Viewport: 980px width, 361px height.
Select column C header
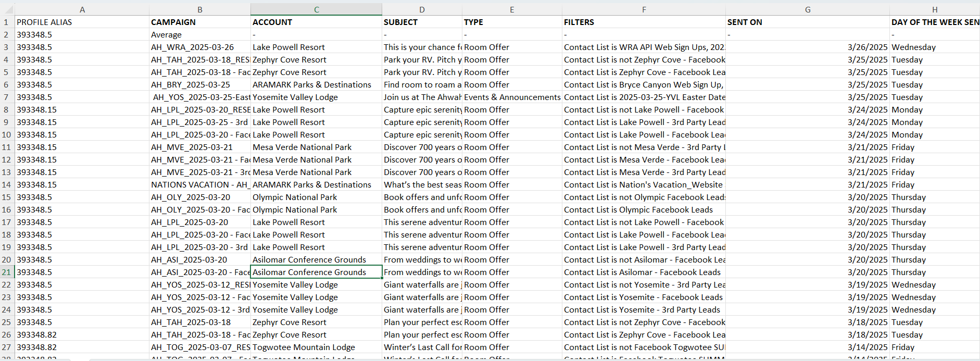click(x=316, y=9)
